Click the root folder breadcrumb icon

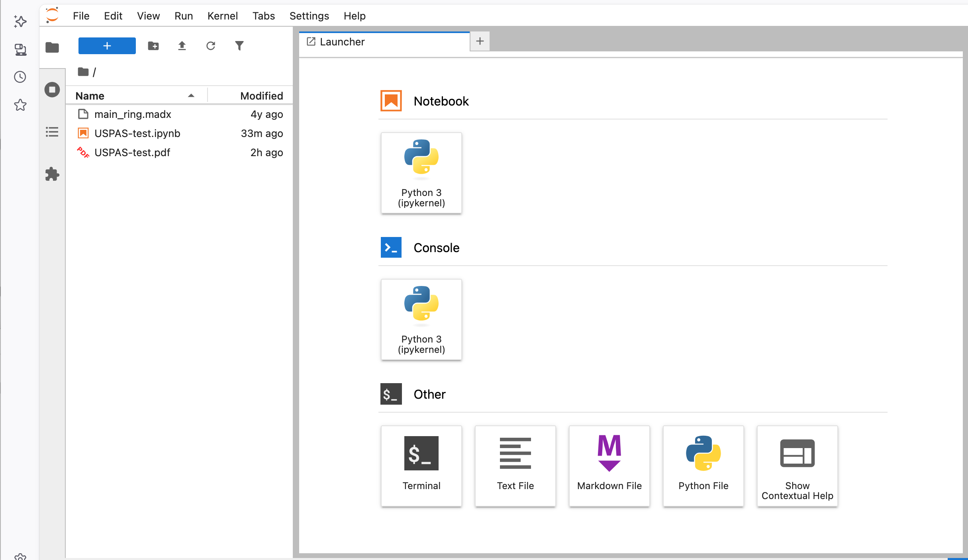click(83, 72)
